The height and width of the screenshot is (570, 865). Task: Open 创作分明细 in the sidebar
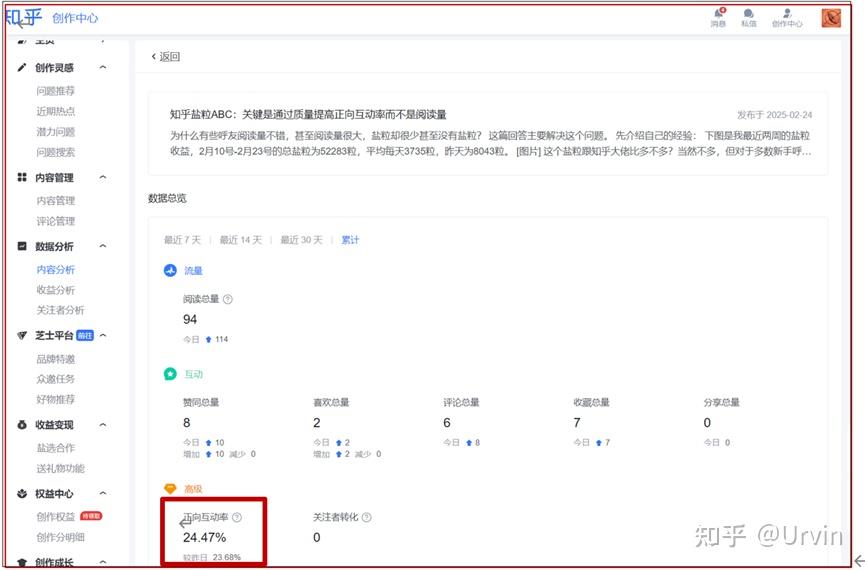point(61,537)
